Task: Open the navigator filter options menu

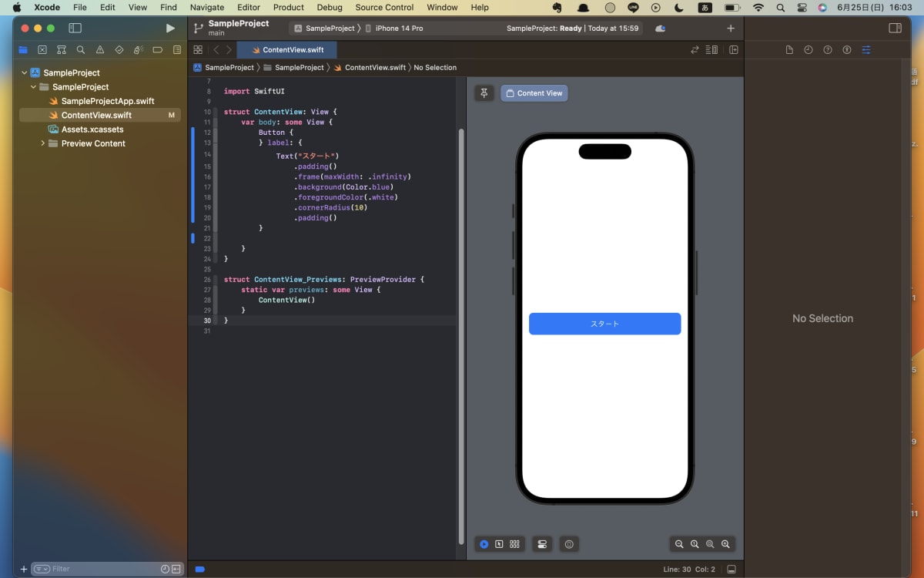Action: (x=42, y=569)
